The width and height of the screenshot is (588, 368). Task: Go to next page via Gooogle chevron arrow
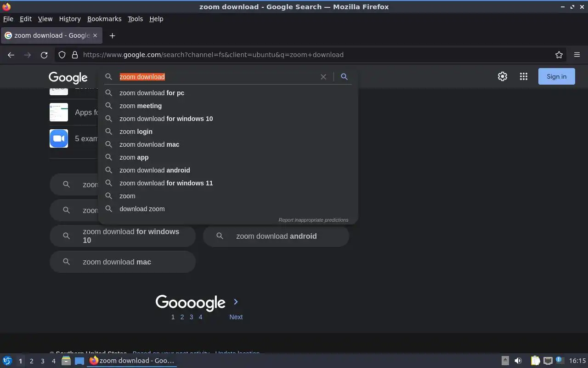tap(236, 302)
